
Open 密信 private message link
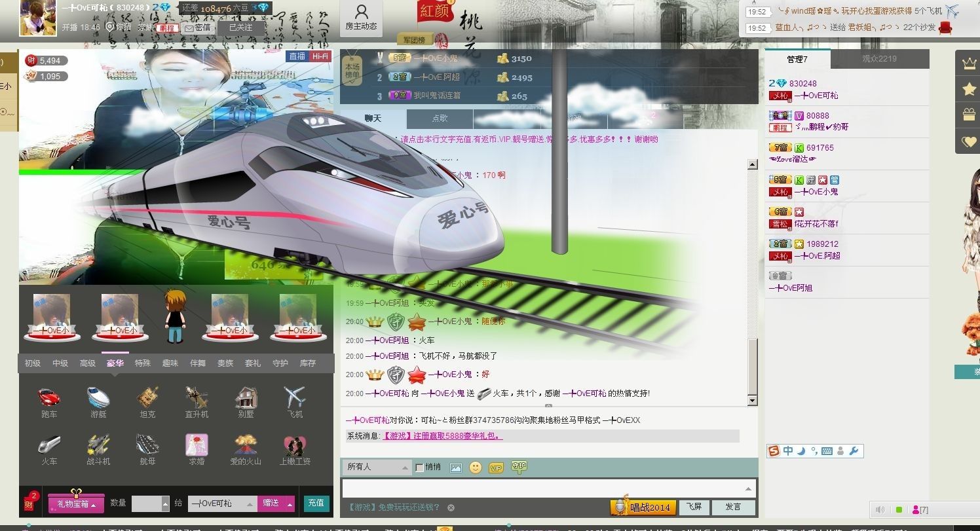point(198,27)
